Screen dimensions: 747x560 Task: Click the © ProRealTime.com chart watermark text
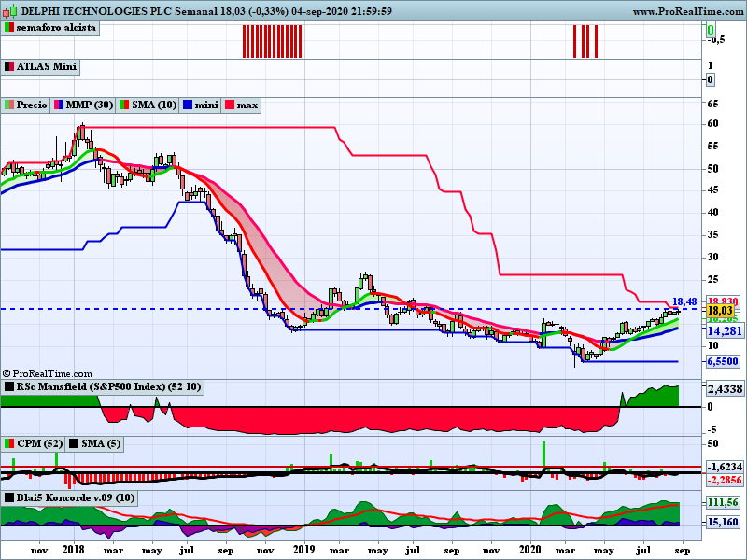(48, 374)
